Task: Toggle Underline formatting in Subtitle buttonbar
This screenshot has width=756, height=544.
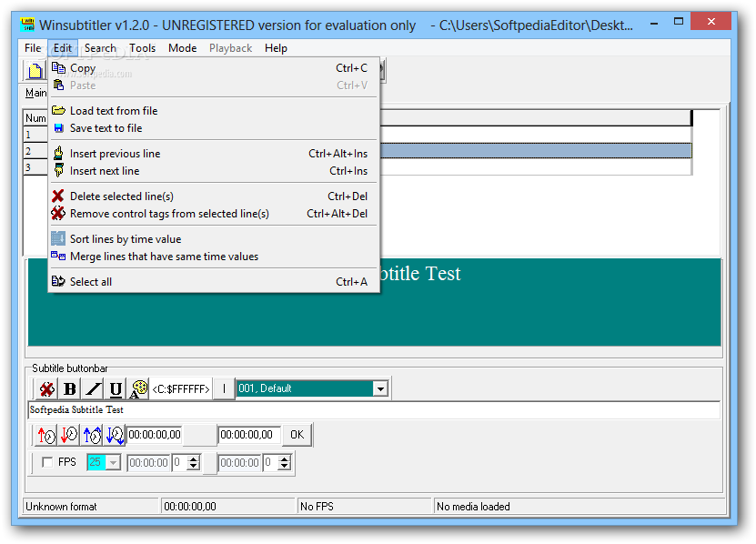Action: (116, 388)
